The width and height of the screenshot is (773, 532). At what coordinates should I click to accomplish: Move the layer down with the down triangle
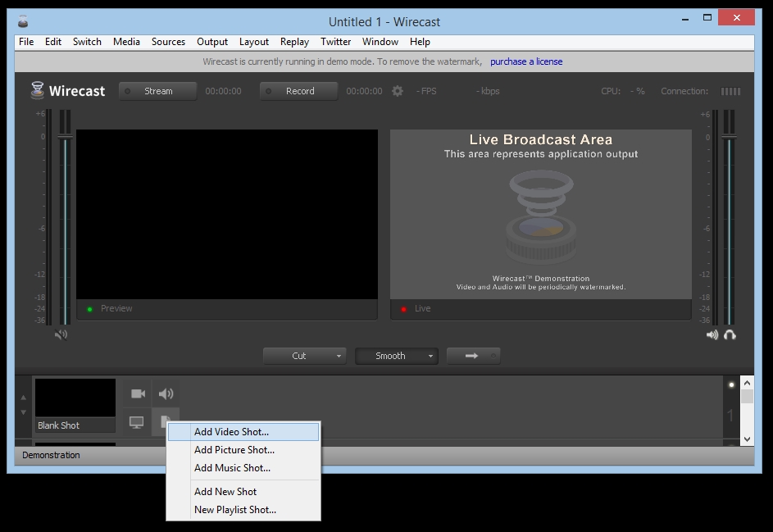(x=23, y=412)
